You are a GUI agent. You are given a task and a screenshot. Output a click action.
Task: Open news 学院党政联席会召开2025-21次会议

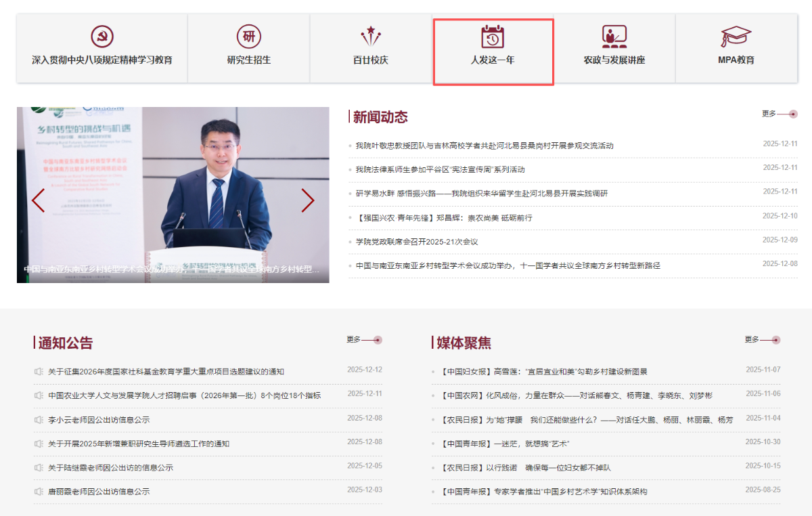coord(417,242)
